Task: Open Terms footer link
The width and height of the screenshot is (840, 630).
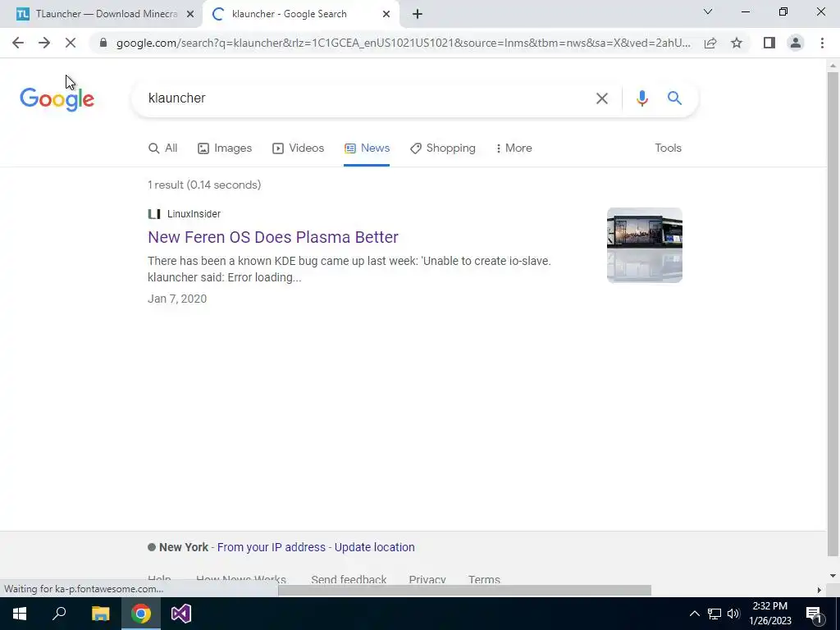Action: click(484, 580)
